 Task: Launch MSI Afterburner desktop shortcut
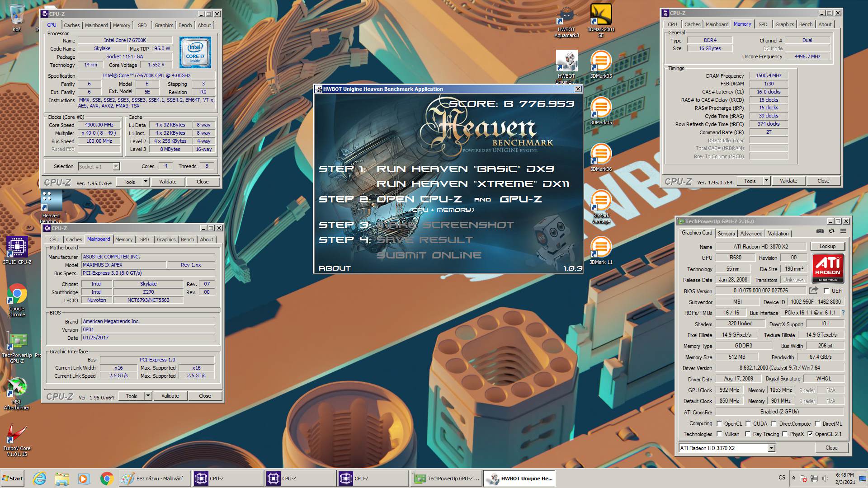[x=17, y=394]
